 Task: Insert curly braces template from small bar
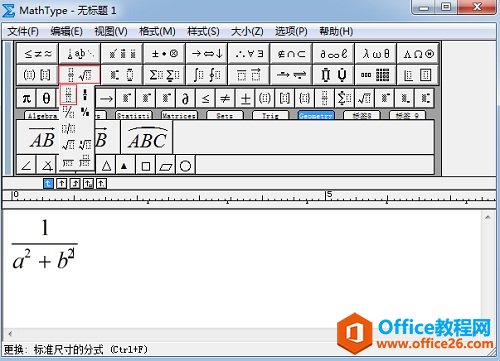[x=304, y=99]
